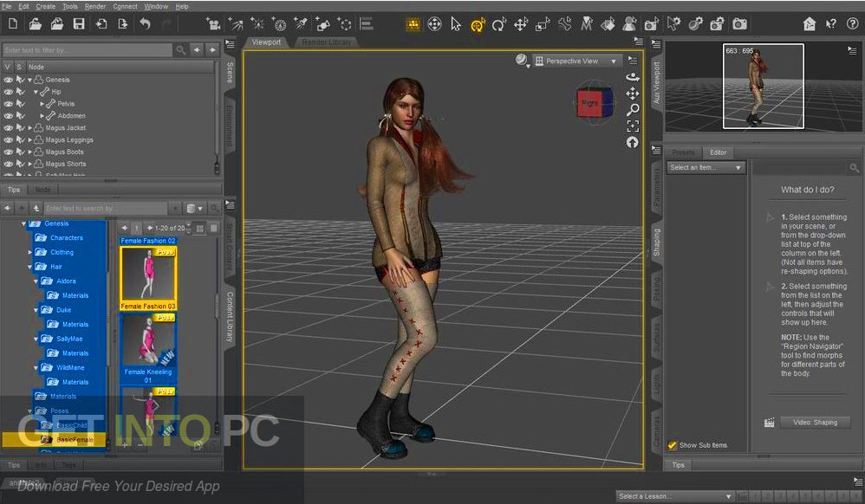Click the viewport frame selection icon
The height and width of the screenshot is (504, 865).
633,126
